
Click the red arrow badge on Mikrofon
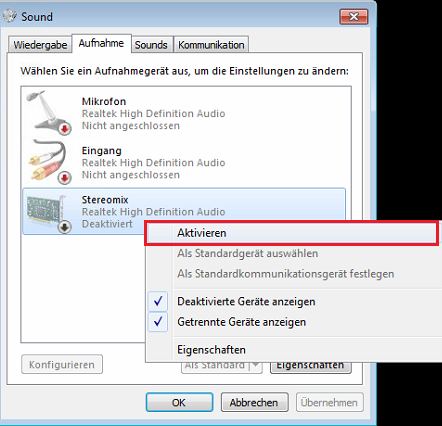click(x=65, y=129)
